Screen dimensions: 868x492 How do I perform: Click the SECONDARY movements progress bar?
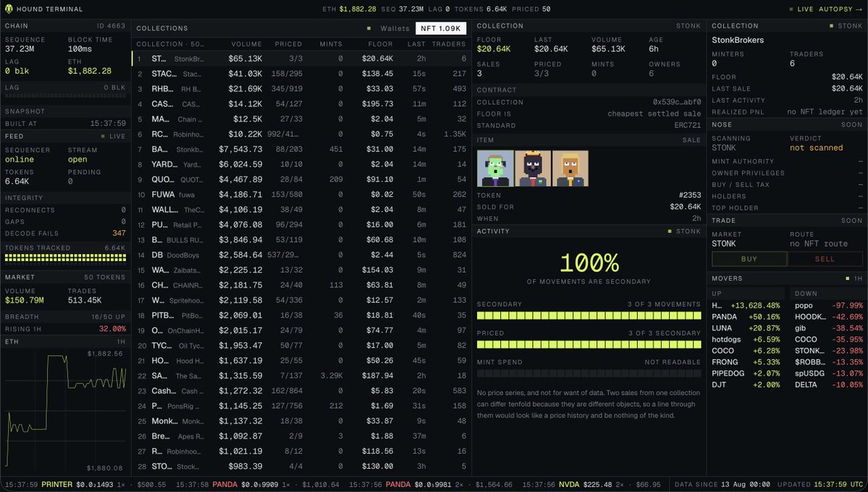click(589, 315)
